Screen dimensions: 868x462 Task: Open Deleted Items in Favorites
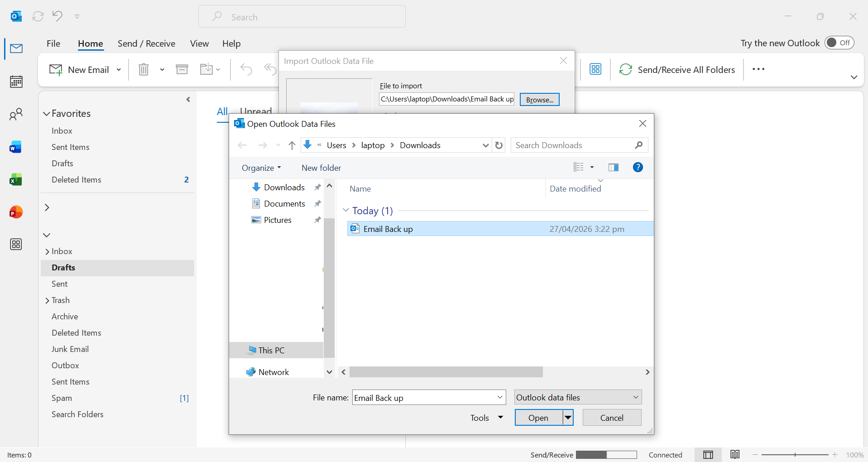pos(118,180)
